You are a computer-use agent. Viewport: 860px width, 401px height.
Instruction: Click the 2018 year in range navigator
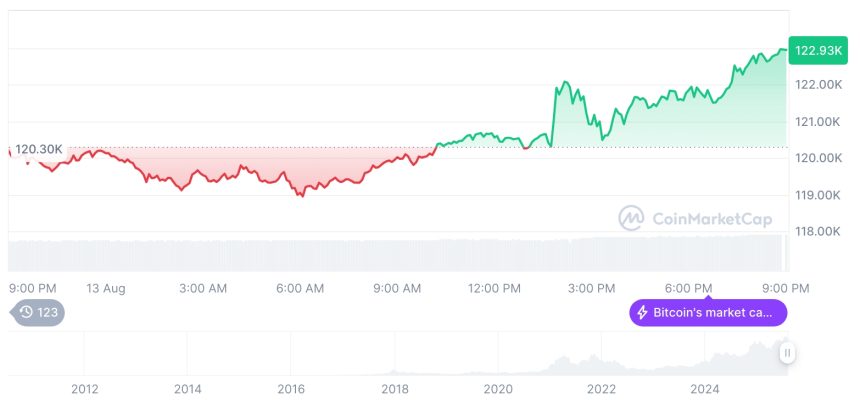[395, 389]
